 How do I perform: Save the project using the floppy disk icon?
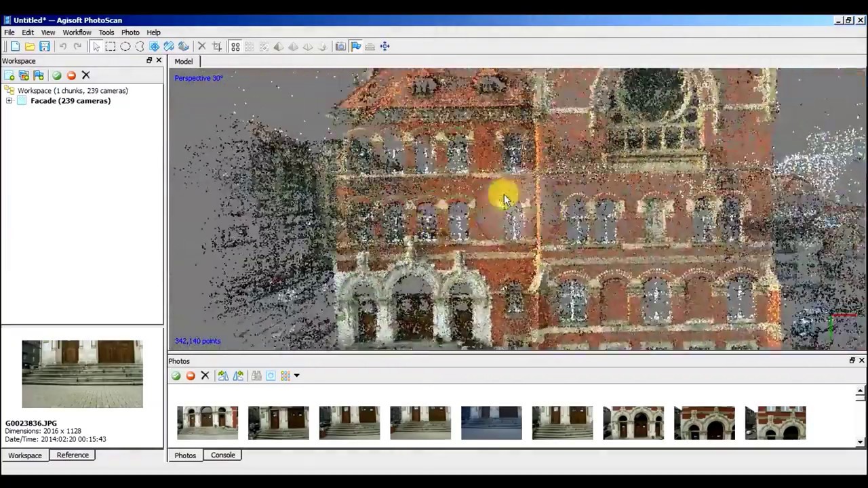(x=45, y=46)
